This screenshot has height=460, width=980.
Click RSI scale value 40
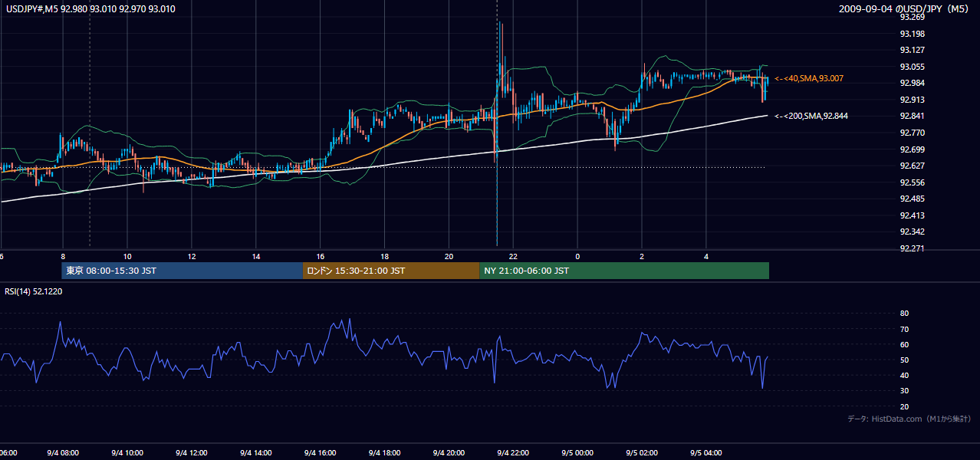click(904, 375)
